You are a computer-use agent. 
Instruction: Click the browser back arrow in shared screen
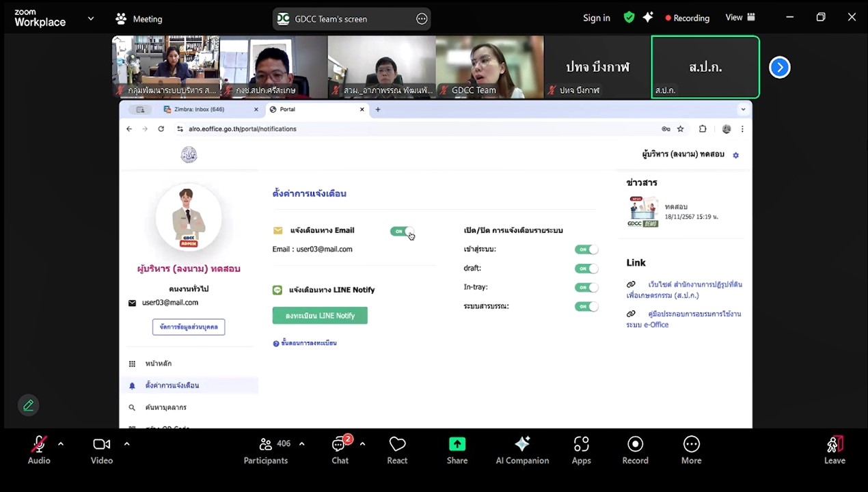coord(129,128)
